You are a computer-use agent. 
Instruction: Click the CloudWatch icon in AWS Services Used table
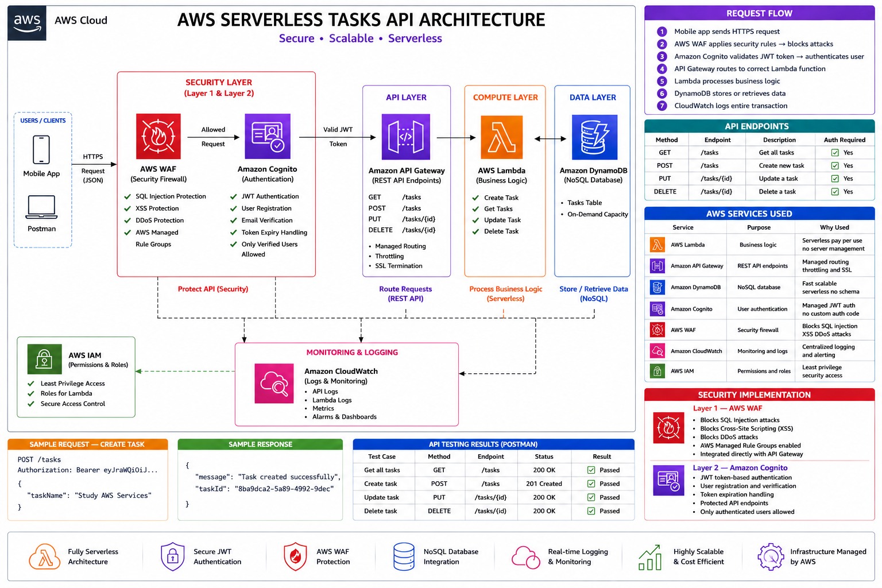click(x=657, y=351)
